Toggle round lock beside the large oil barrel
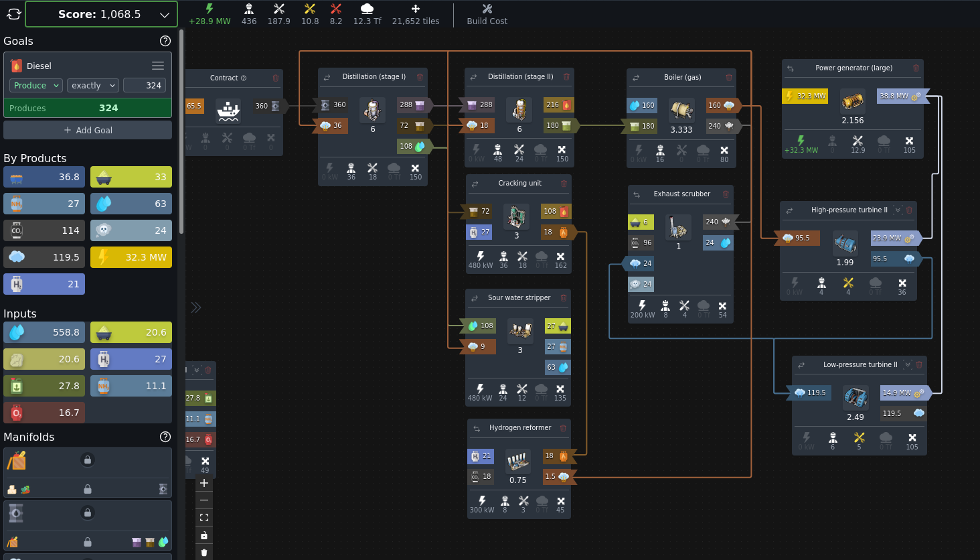 point(87,512)
